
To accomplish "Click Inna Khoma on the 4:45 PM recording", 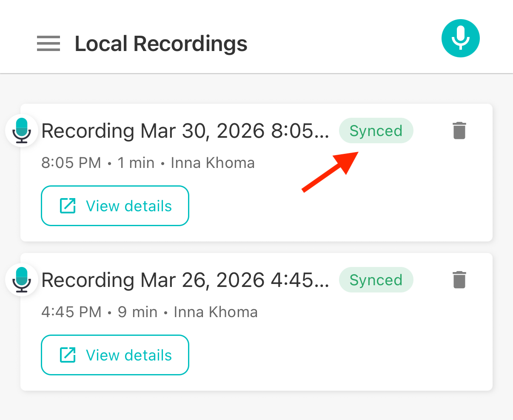I will [216, 312].
